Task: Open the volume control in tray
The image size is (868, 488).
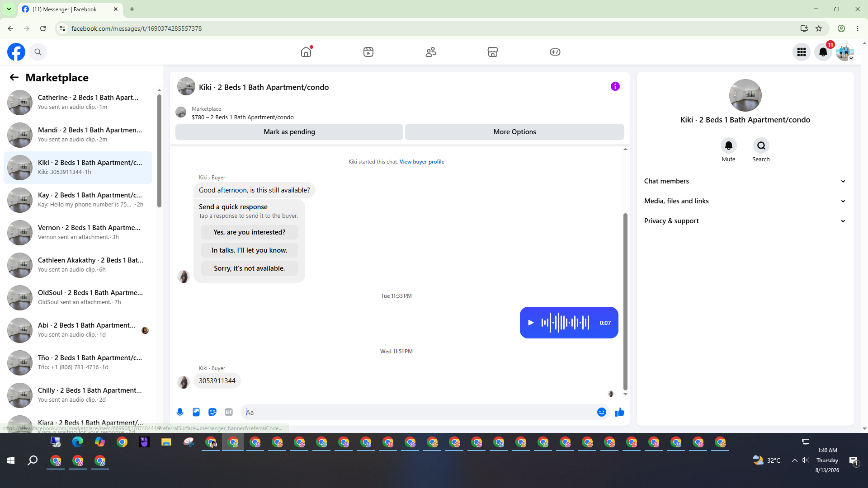Action: pos(805,460)
